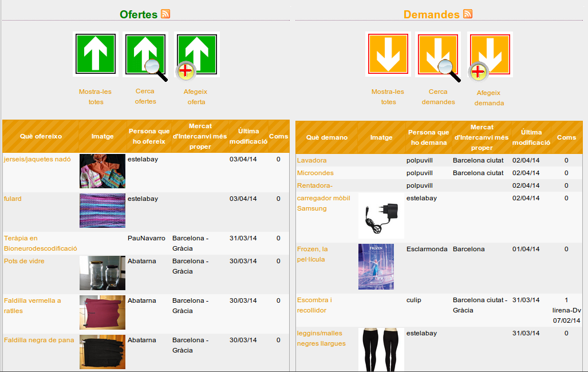Click the RSS feed icon next to Demandes
Screen dimensions: 588x372
(468, 14)
